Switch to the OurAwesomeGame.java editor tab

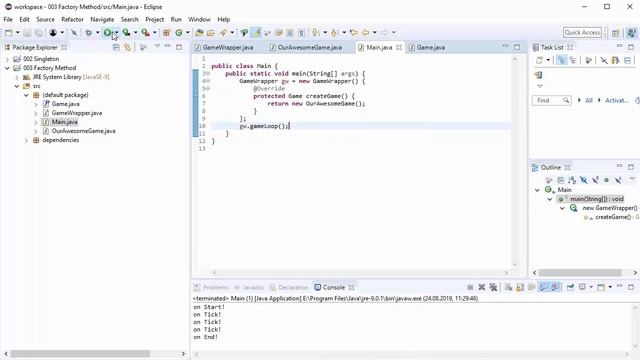[x=309, y=47]
